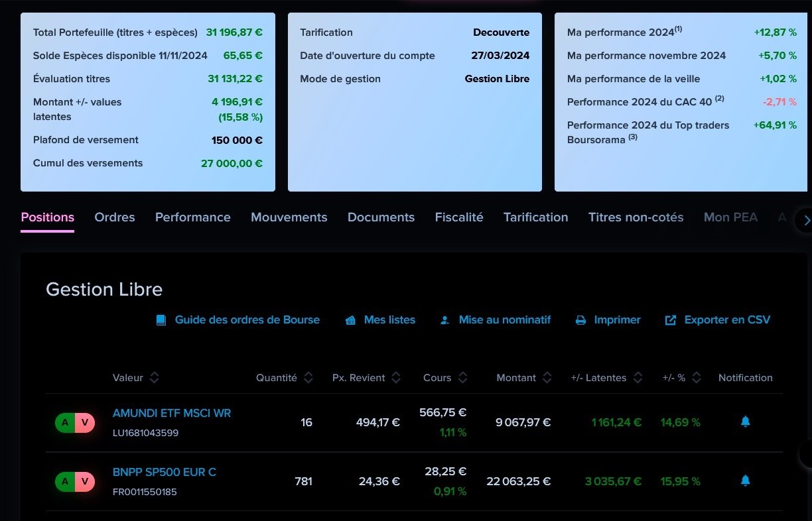812x521 pixels.
Task: Toggle notification bell for BNPP SP500 EUR C
Action: pos(745,481)
